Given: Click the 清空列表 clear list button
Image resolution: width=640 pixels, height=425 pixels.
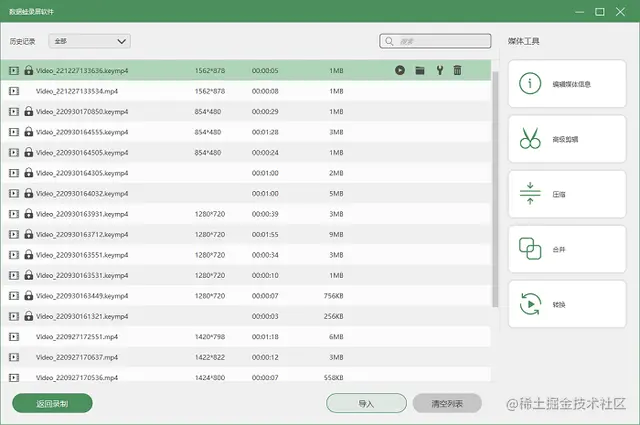Looking at the screenshot, I should tap(447, 403).
